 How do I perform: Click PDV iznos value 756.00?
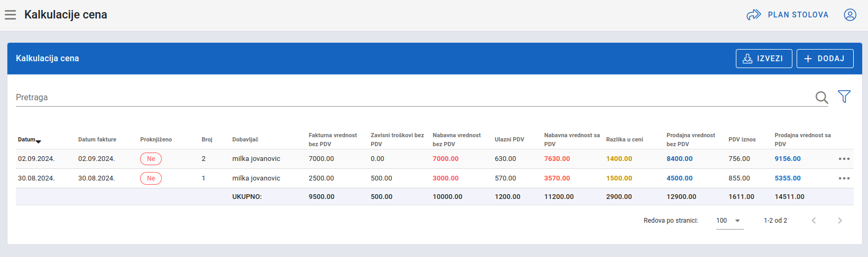coord(739,159)
